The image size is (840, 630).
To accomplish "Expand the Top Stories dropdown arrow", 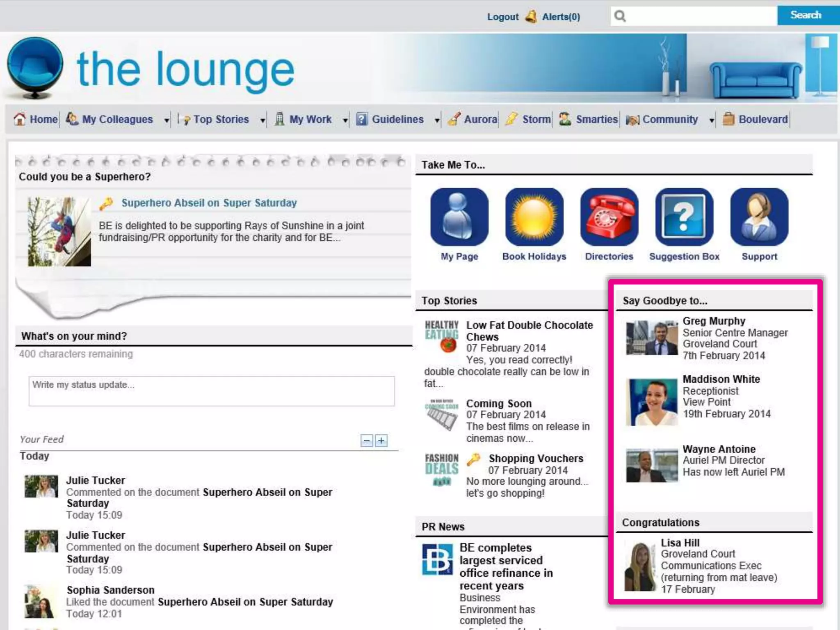I will [262, 120].
